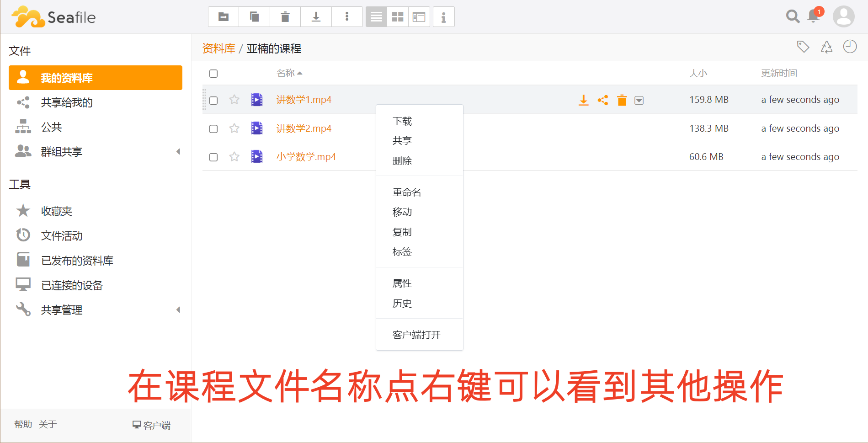The image size is (868, 443).
Task: Choose 重命名 from the context menu
Action: pyautogui.click(x=406, y=192)
